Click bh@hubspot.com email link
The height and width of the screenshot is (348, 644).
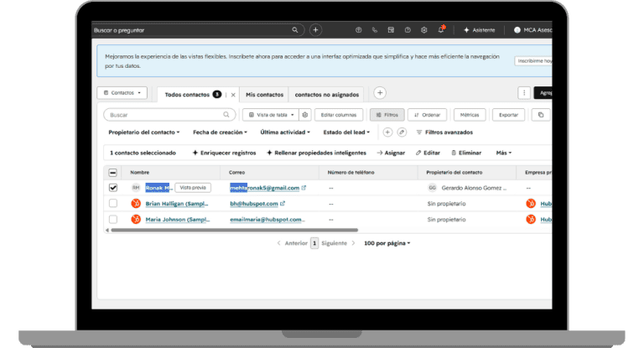click(254, 204)
